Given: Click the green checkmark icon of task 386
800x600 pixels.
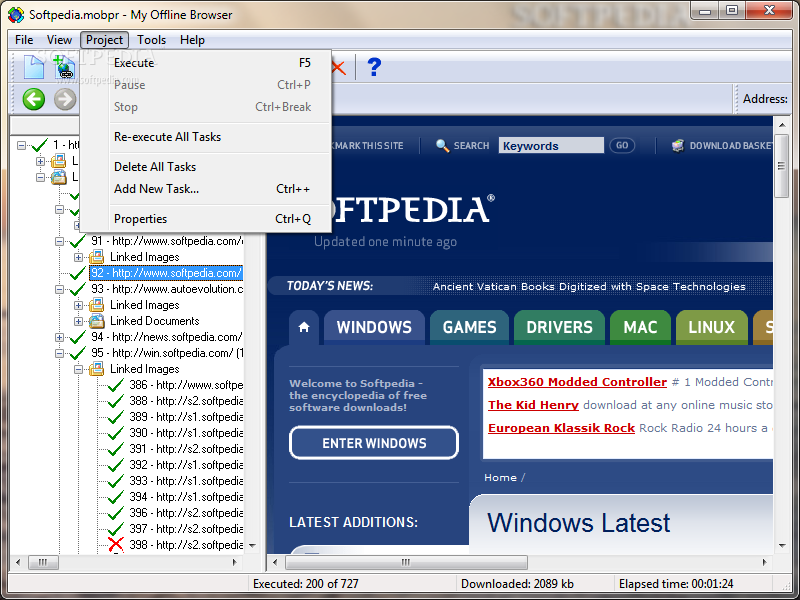Looking at the screenshot, I should 116,385.
